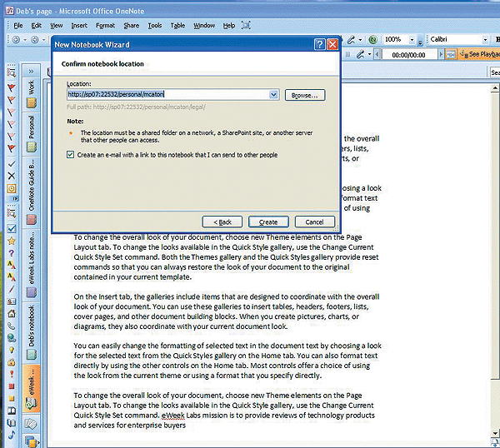The image size is (500, 448).
Task: Apply the globe website tag icon
Action: [x=11, y=338]
